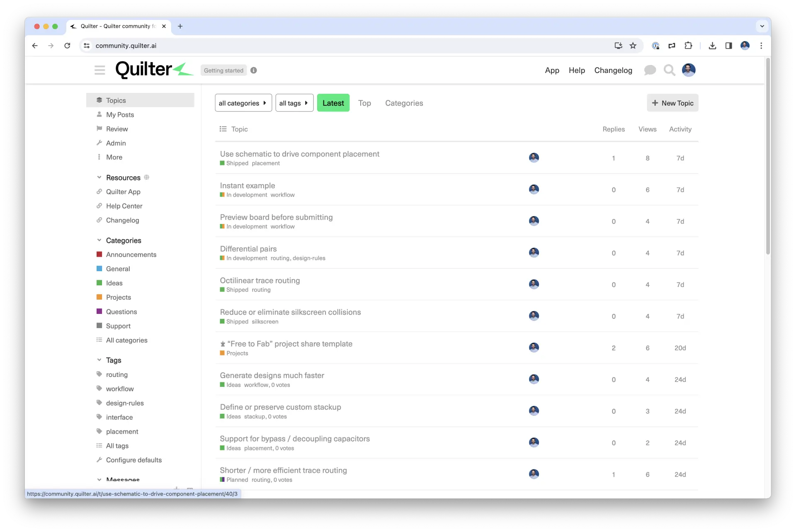Image resolution: width=796 pixels, height=532 pixels.
Task: Open topic Define or preserve custom stackup
Action: coord(280,407)
